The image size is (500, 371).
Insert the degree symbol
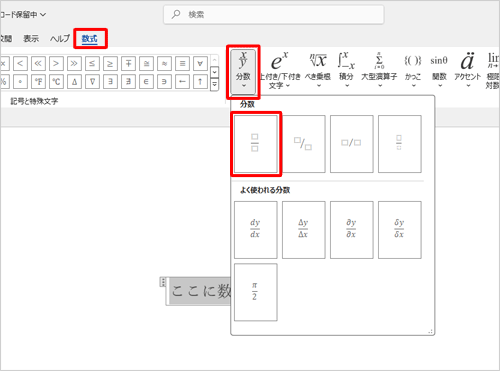coord(20,82)
